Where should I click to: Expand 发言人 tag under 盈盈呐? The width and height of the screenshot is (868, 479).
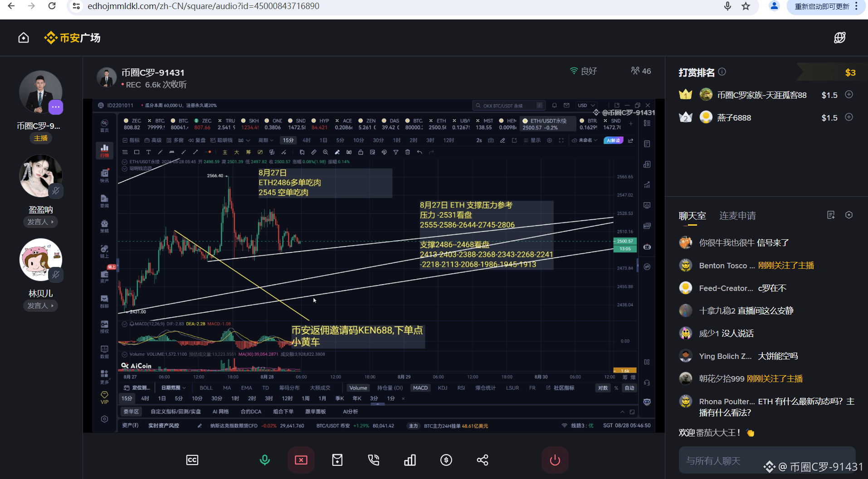click(x=40, y=222)
